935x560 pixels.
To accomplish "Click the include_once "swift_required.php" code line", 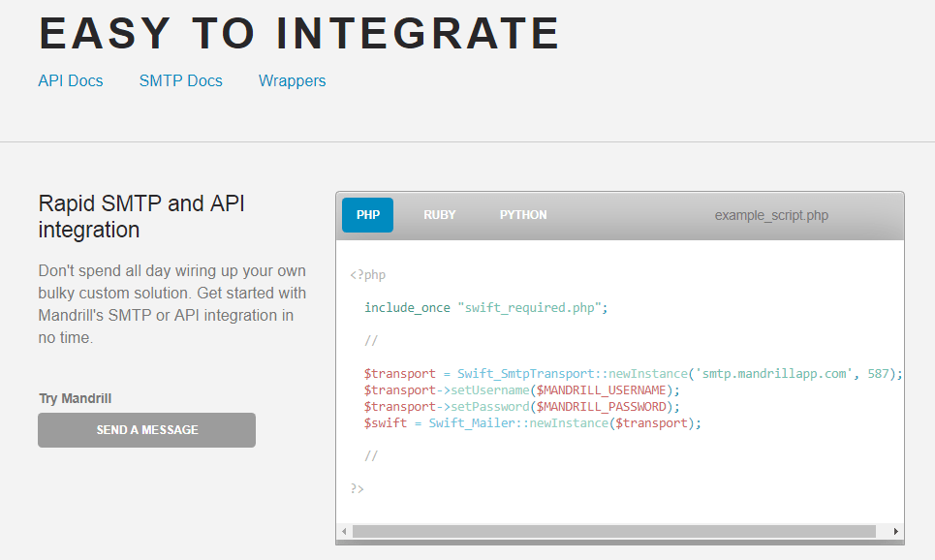I will (x=486, y=308).
